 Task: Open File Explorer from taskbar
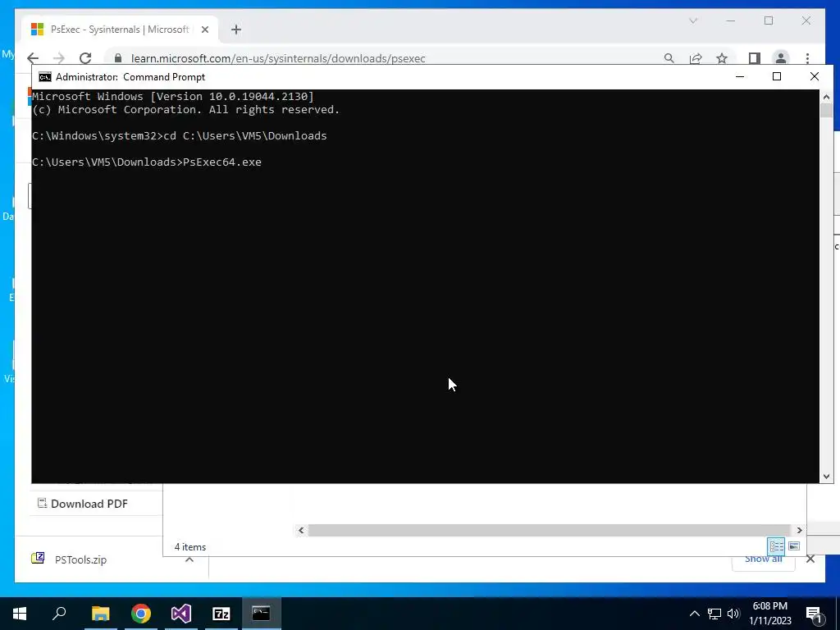100,614
